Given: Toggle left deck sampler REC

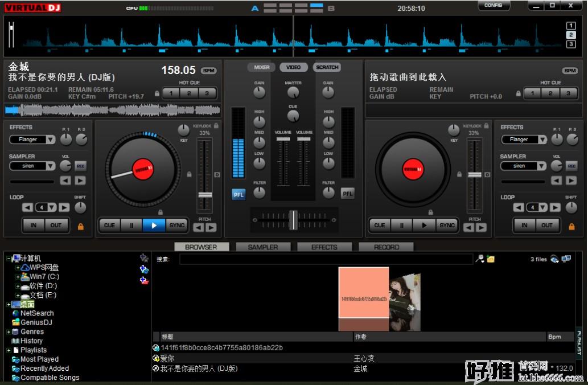Looking at the screenshot, I should click(x=81, y=166).
